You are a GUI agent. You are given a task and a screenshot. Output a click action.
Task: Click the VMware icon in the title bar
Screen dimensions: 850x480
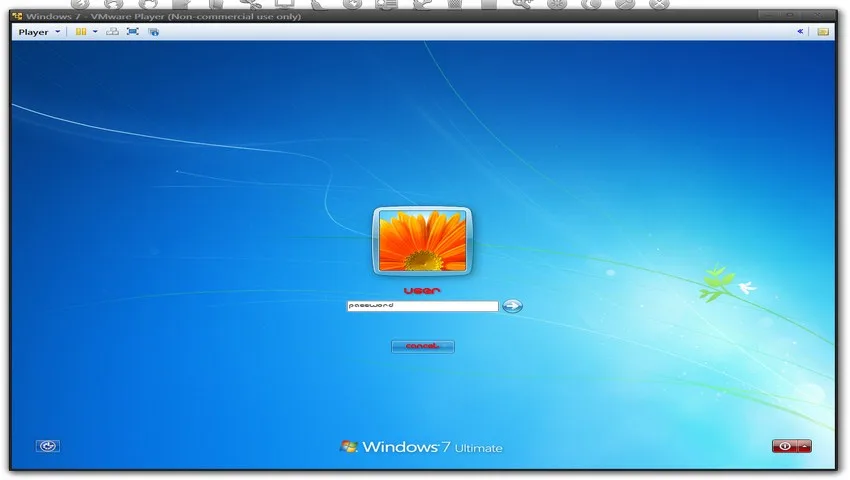click(17, 16)
